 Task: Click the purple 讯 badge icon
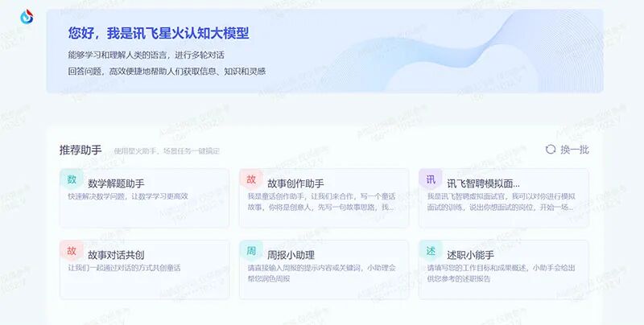[x=431, y=179]
